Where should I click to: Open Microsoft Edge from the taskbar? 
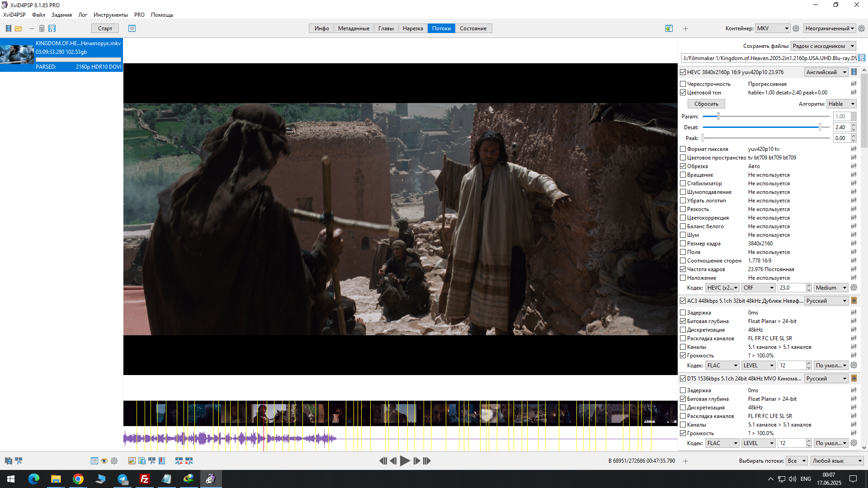pos(34,479)
